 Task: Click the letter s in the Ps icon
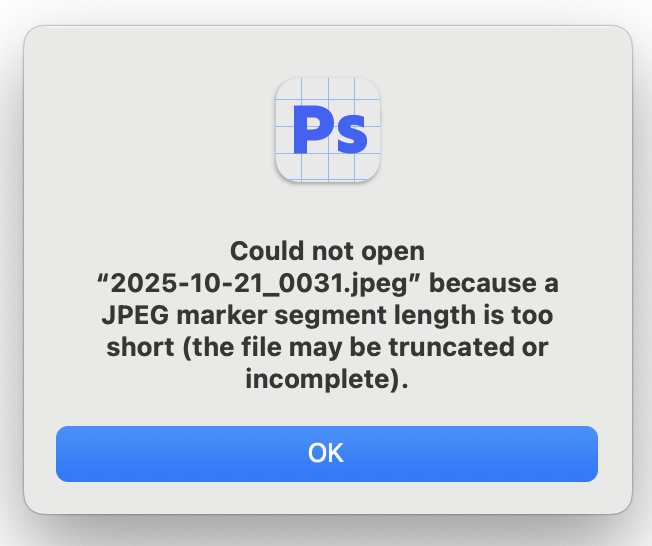pyautogui.click(x=349, y=135)
